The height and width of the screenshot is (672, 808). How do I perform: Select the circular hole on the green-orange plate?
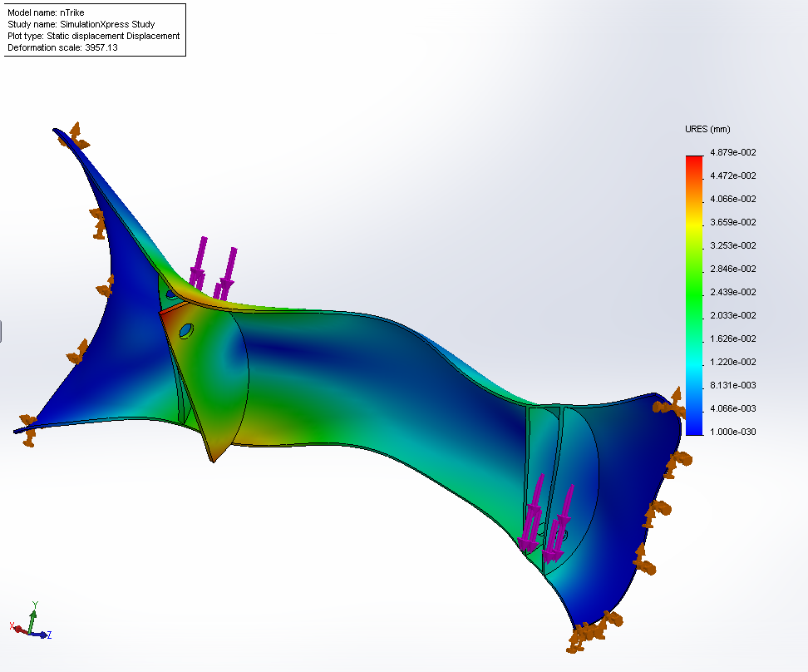point(186,330)
